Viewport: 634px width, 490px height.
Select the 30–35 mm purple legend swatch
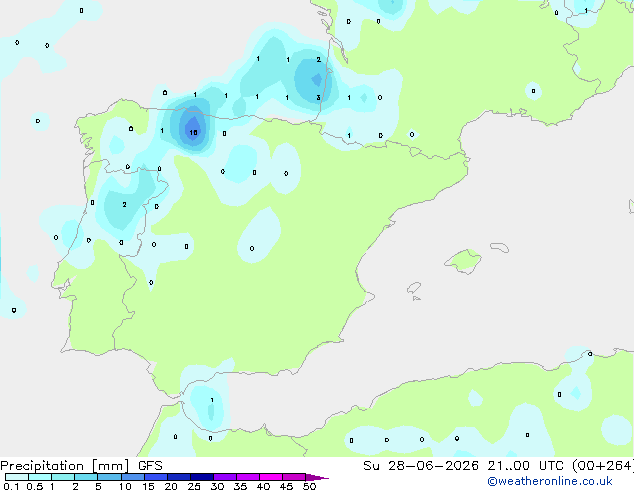(x=225, y=477)
